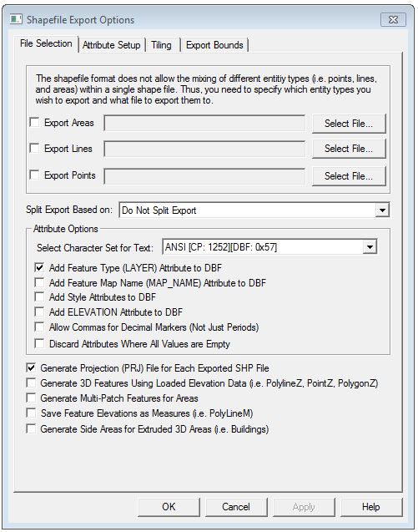Go to the Export Bounds tab
The image size is (418, 532).
point(214,45)
